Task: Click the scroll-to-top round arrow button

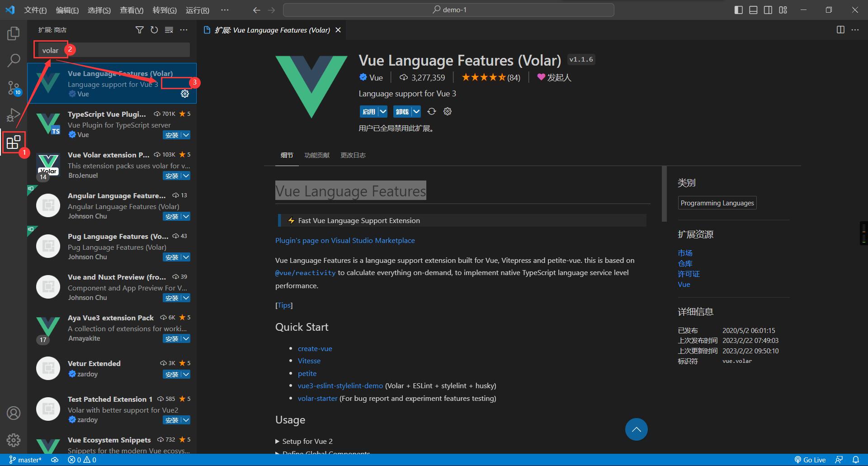Action: coord(637,429)
